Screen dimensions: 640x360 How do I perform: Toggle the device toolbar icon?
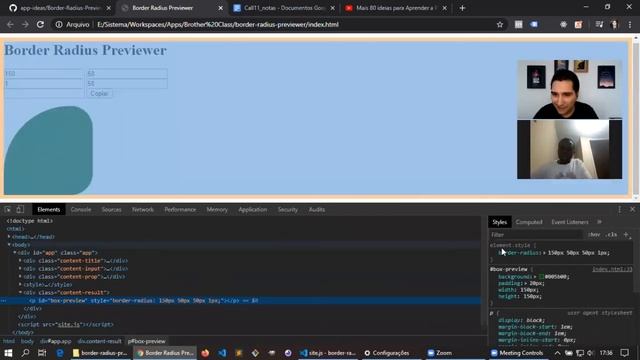tap(20, 209)
